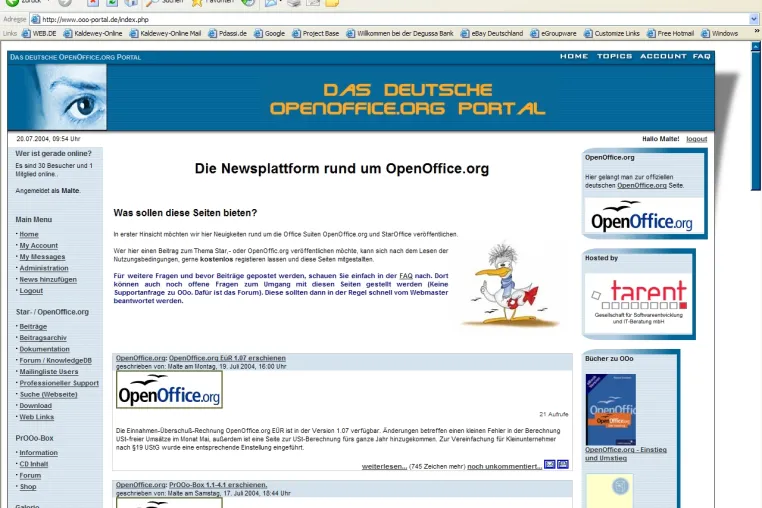
Task: Open Home in the Main Menu sidebar
Action: (x=29, y=234)
